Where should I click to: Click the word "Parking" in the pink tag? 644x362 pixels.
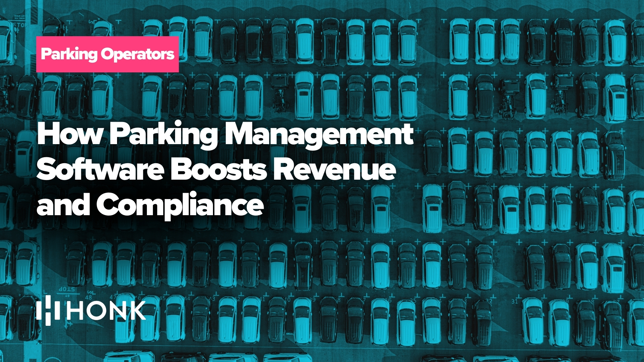pyautogui.click(x=69, y=54)
